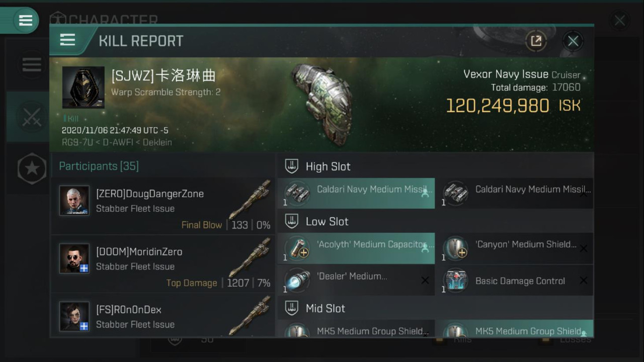This screenshot has height=362, width=644.
Task: Click the 'Acolyth' Medium Capacitor module icon
Action: click(297, 248)
